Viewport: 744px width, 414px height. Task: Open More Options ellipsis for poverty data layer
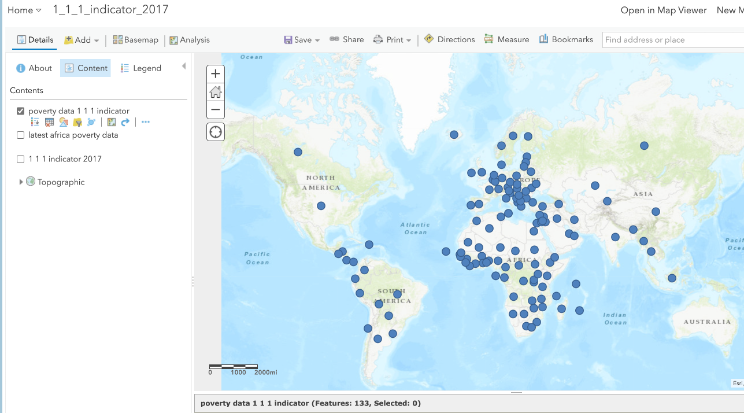click(x=146, y=122)
